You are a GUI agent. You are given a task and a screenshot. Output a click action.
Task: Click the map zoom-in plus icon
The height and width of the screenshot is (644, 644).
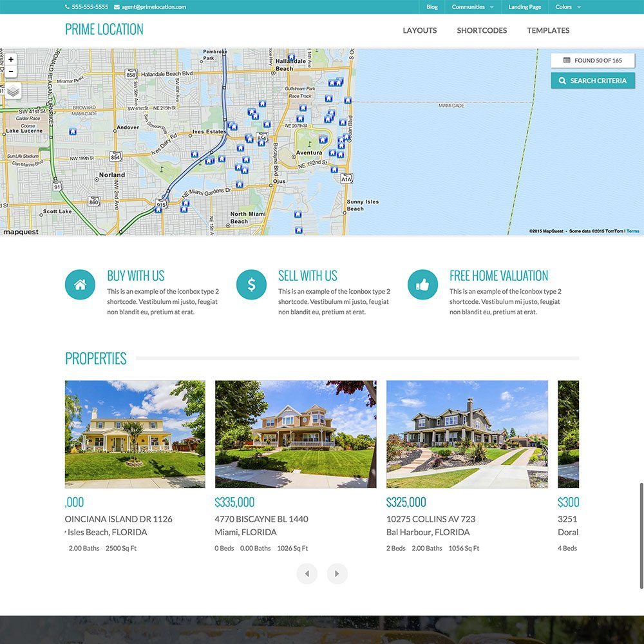point(10,59)
